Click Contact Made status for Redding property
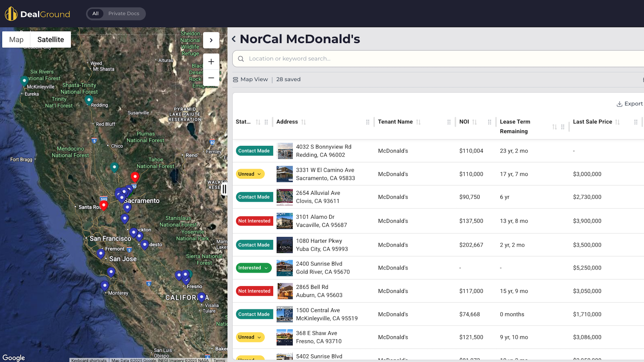Viewport: 644px width, 362px height. (254, 151)
